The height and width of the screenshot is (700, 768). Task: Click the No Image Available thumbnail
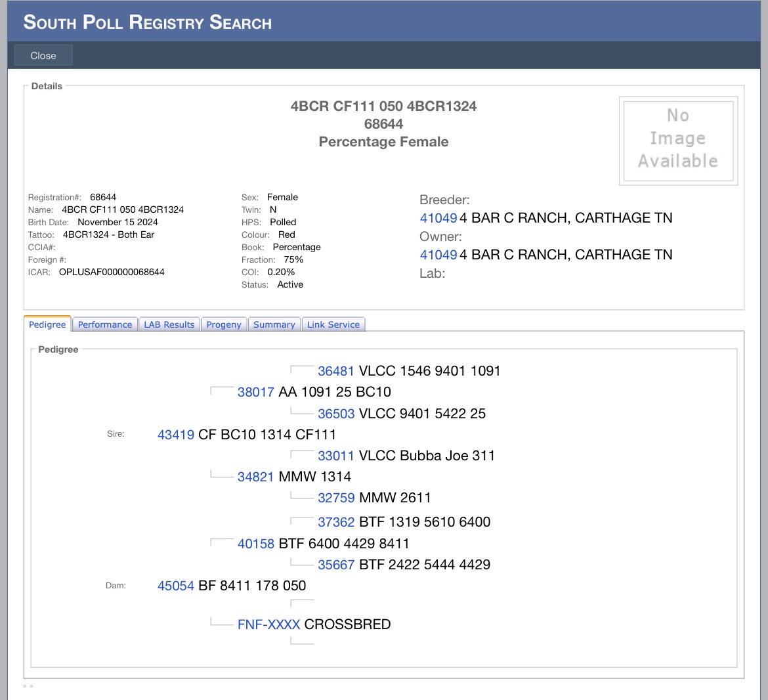point(678,141)
